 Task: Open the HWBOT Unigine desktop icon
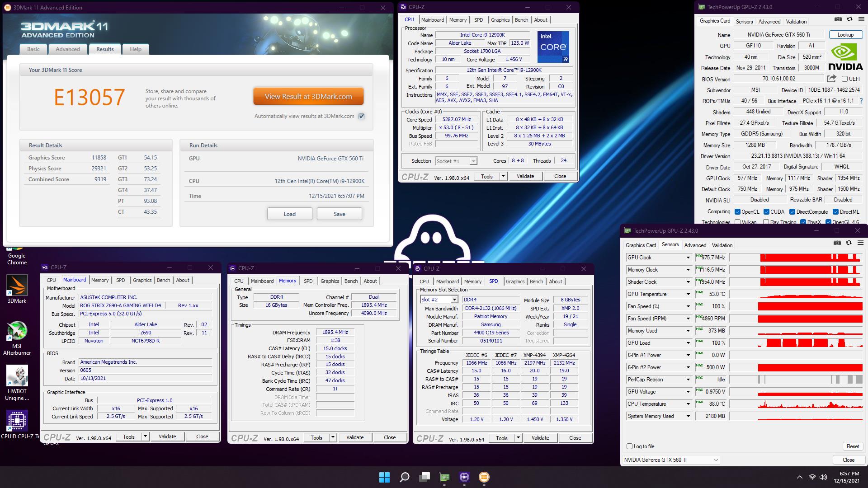(x=17, y=383)
